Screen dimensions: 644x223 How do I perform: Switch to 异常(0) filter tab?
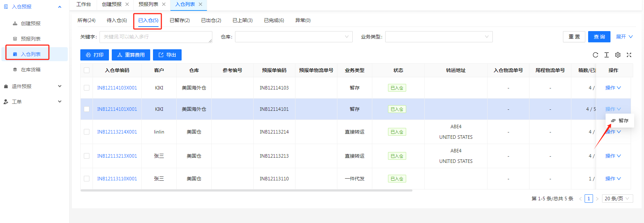pyautogui.click(x=303, y=20)
